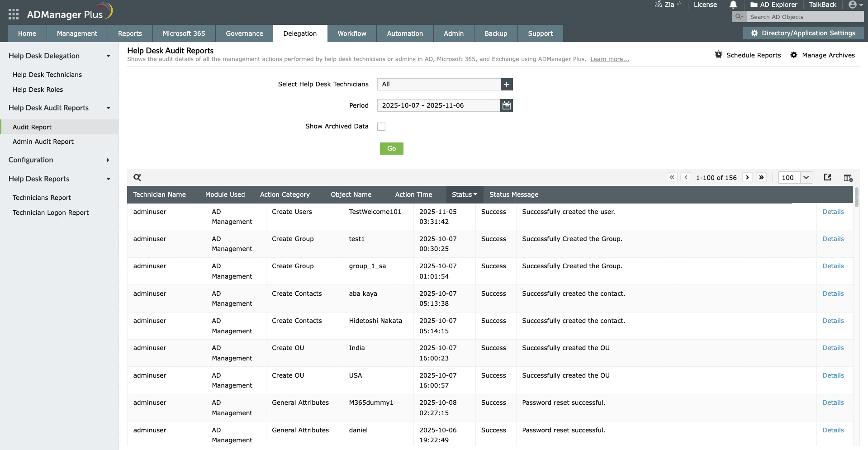868x450 pixels.
Task: Select the Delegation tab
Action: (300, 33)
